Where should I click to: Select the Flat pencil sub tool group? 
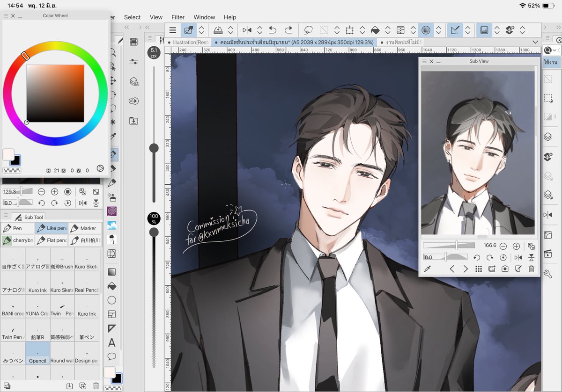coord(51,240)
